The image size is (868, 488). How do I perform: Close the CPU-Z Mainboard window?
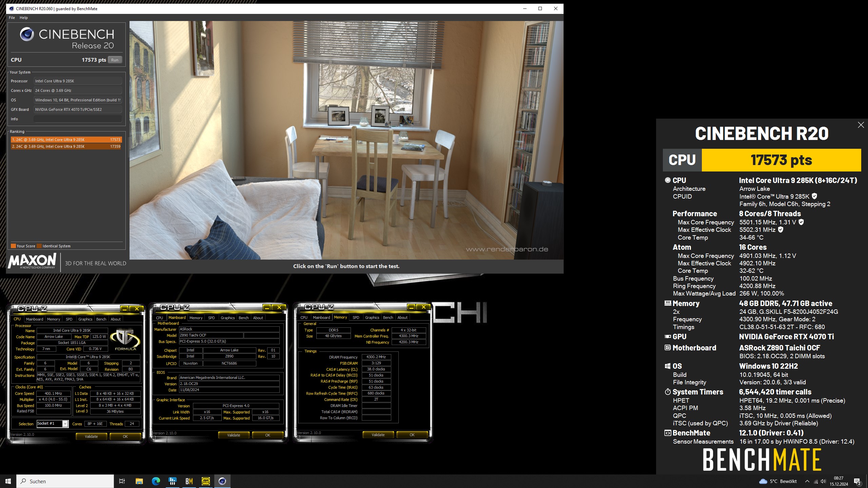click(x=279, y=307)
